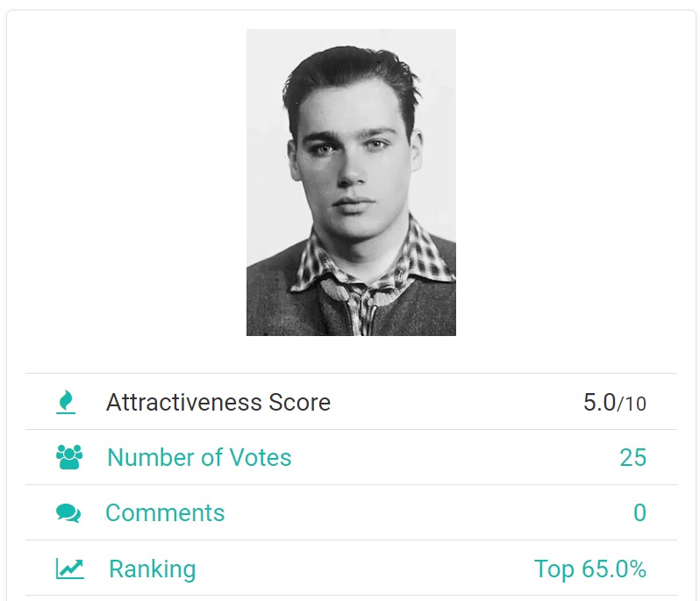Click the people group icon for votes

point(68,457)
